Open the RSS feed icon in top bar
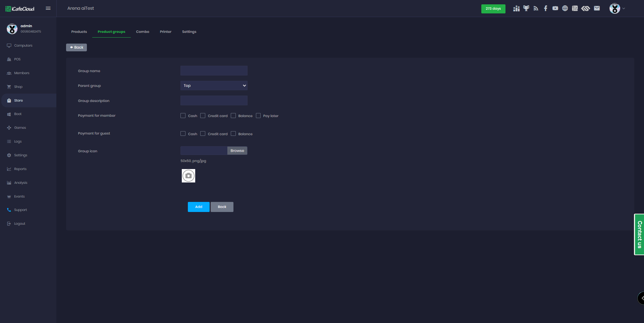 [535, 8]
